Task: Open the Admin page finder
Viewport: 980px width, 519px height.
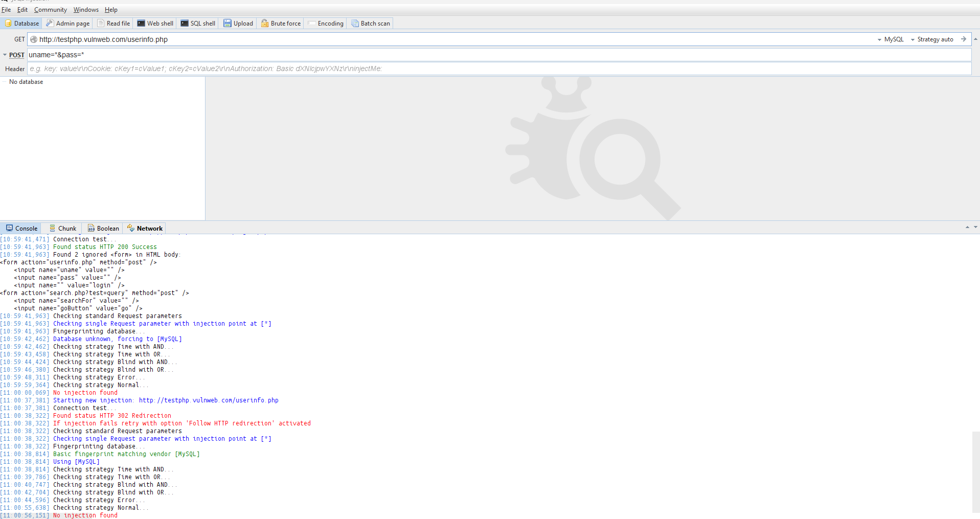Action: [x=67, y=23]
